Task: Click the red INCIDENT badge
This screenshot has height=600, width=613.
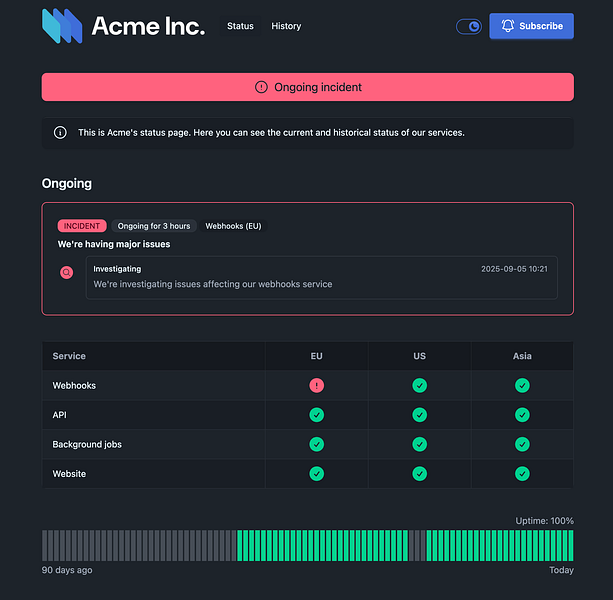Action: (82, 226)
